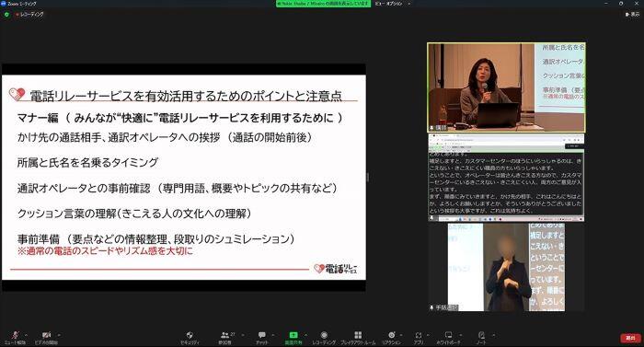Click the slide line starting '通訳オペレータとの事前確認'
The width and height of the screenshot is (644, 347).
point(178,189)
